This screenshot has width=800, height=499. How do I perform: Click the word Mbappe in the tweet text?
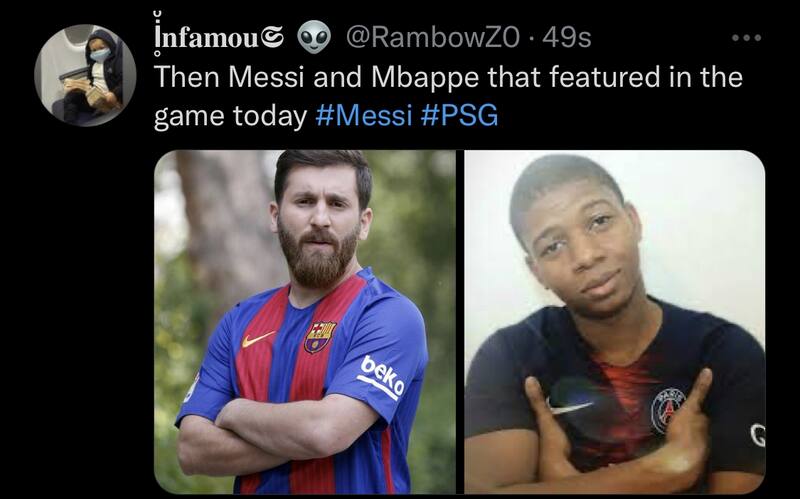coord(426,77)
